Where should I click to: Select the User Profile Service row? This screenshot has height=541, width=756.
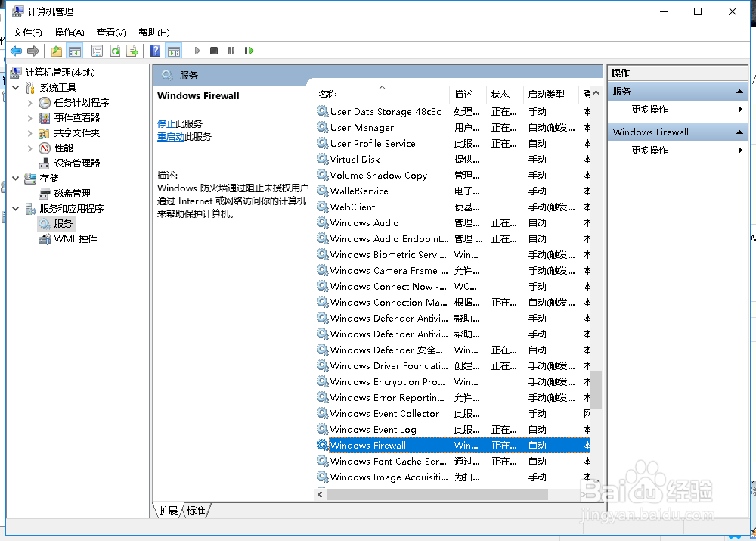pos(453,144)
